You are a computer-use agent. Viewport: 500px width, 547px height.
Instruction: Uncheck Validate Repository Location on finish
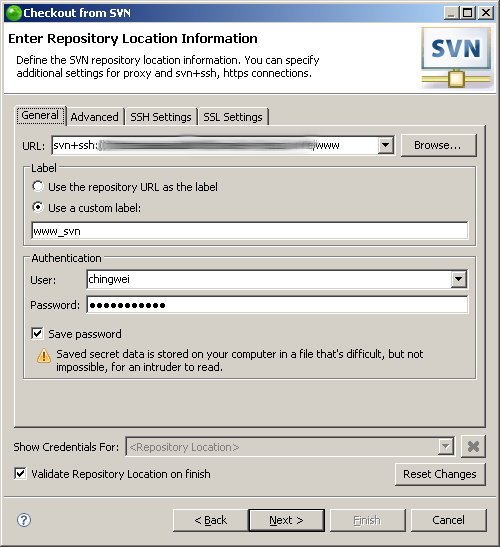[20, 473]
